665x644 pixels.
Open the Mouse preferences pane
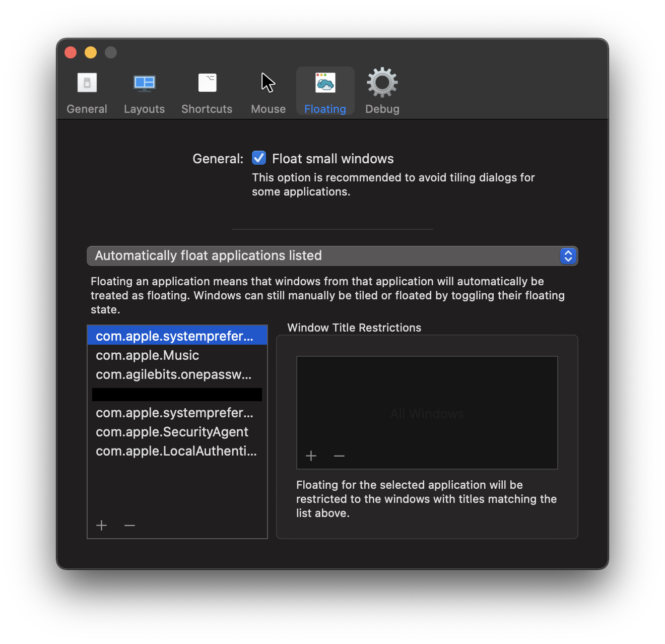(268, 92)
